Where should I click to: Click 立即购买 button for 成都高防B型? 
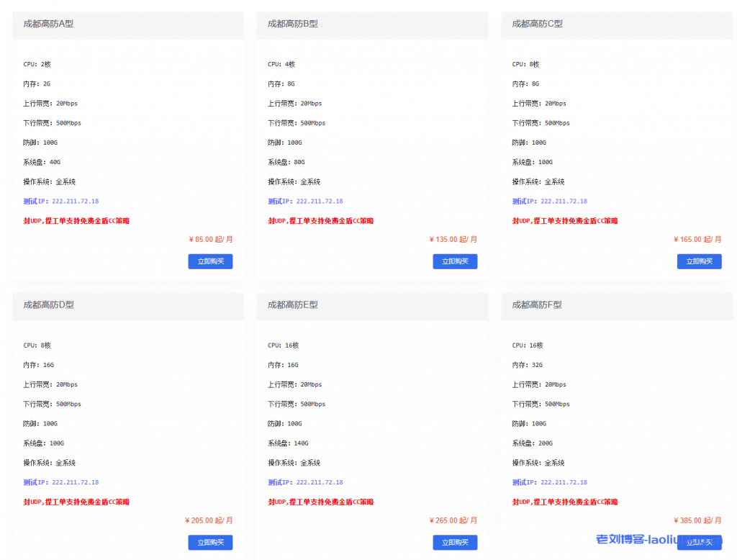455,261
